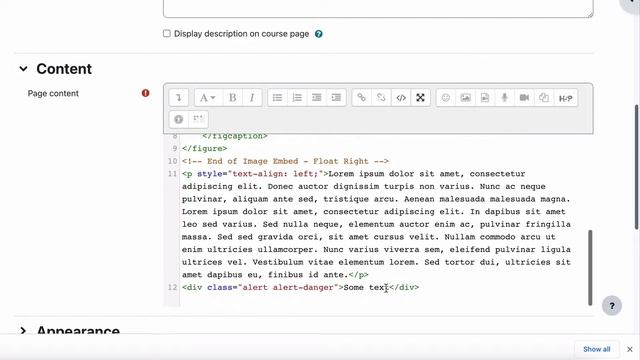The height and width of the screenshot is (360, 640).
Task: Toggle full screen editor mode
Action: (420, 98)
